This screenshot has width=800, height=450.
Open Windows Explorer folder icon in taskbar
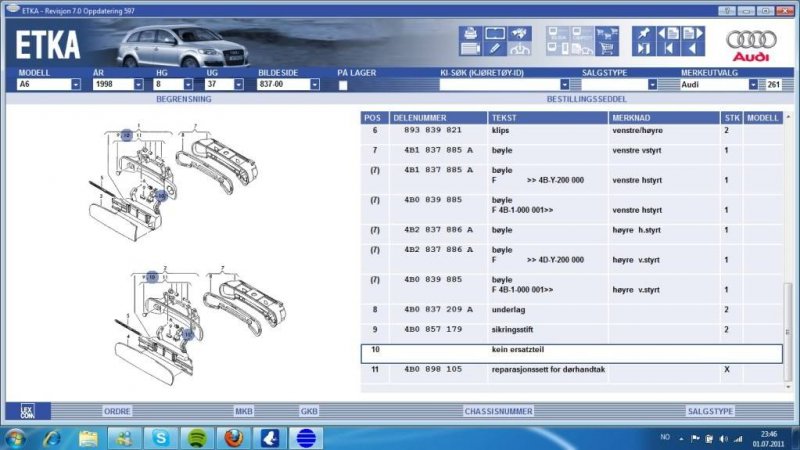coord(88,438)
